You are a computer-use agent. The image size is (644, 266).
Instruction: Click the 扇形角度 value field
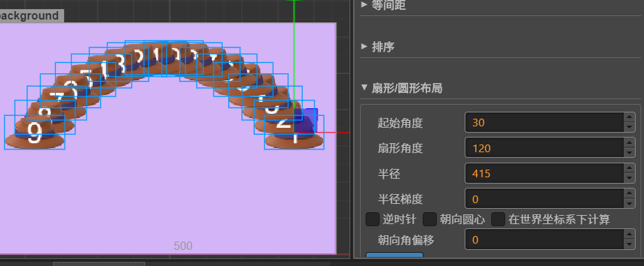pyautogui.click(x=545, y=148)
